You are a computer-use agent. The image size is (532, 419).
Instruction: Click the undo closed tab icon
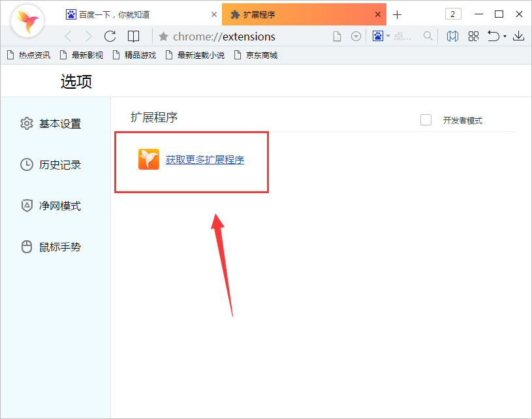pyautogui.click(x=493, y=36)
